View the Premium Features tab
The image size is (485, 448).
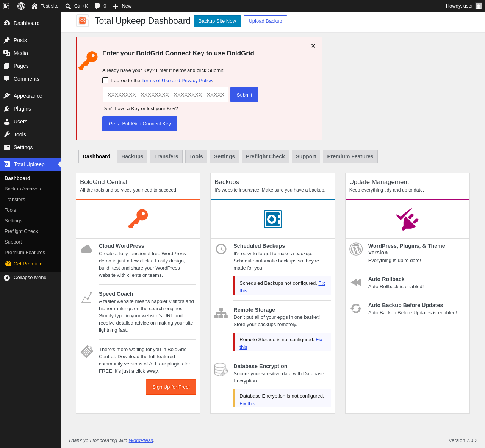pos(350,156)
